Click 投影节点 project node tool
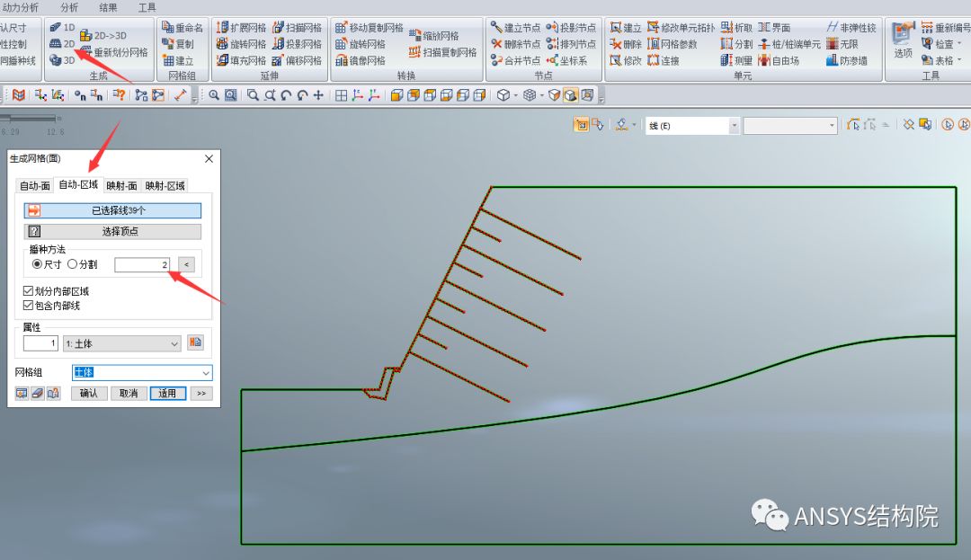The width and height of the screenshot is (971, 560). pos(571,27)
